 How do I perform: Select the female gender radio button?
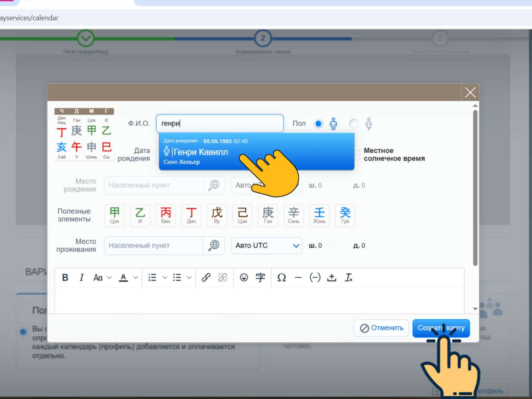pyautogui.click(x=354, y=123)
